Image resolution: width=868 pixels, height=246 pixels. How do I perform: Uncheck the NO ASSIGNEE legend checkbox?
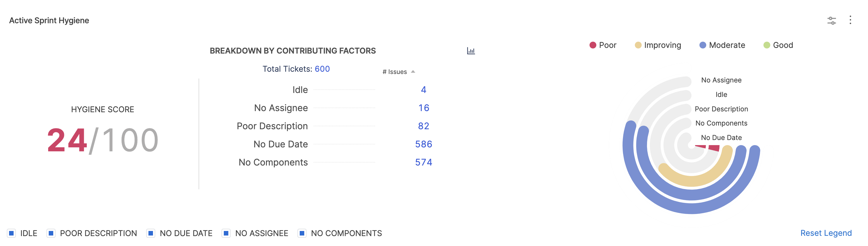[226, 233]
